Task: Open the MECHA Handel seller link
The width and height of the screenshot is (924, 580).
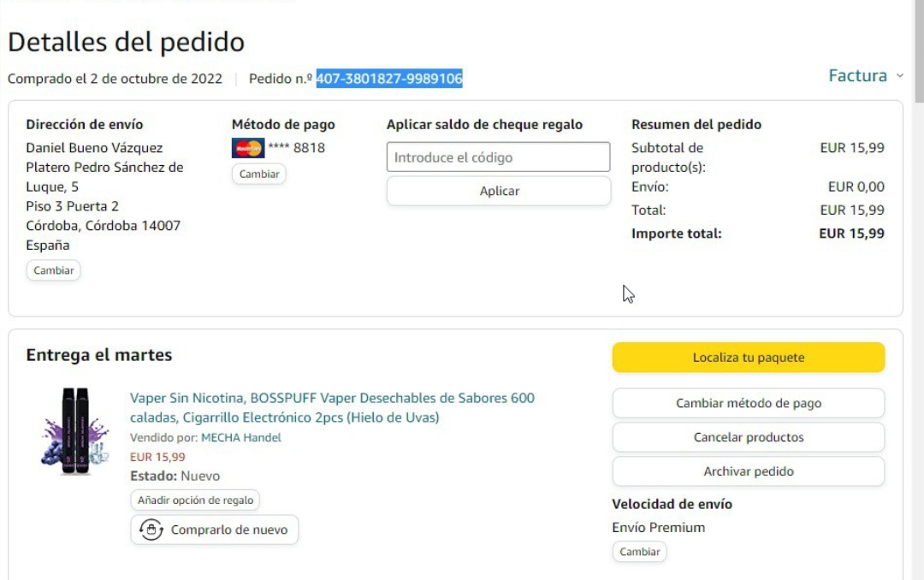Action: tap(240, 437)
